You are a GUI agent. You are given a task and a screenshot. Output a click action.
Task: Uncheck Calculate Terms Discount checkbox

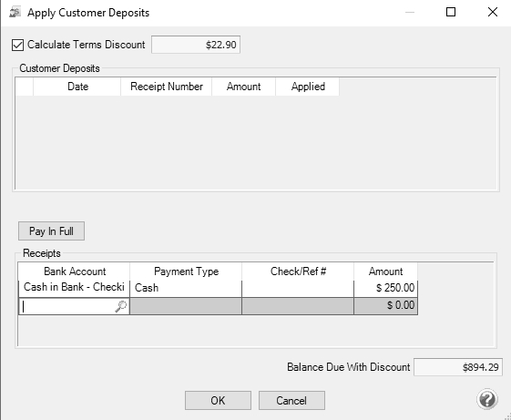(17, 45)
